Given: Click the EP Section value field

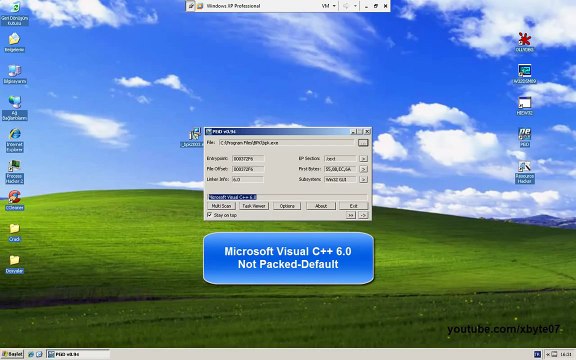Looking at the screenshot, I should click(340, 159).
